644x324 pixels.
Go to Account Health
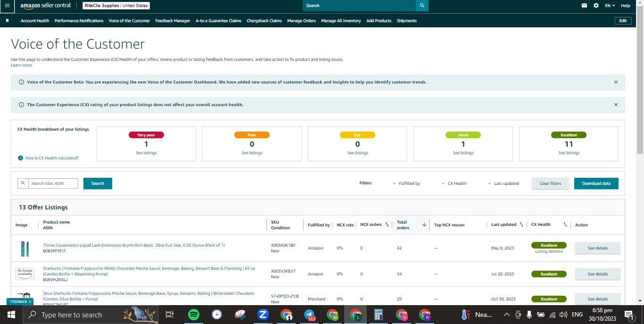tap(35, 21)
